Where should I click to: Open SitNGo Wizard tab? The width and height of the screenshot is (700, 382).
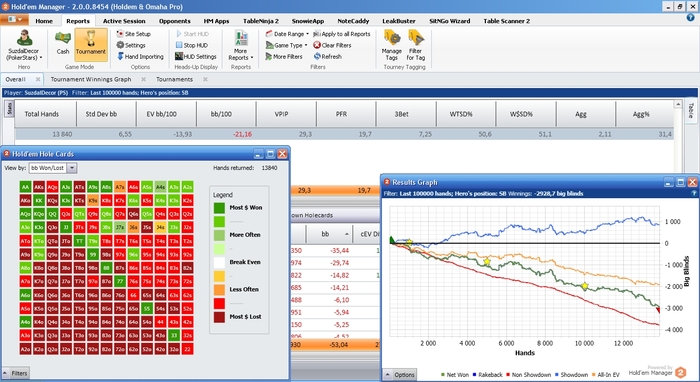tap(450, 21)
